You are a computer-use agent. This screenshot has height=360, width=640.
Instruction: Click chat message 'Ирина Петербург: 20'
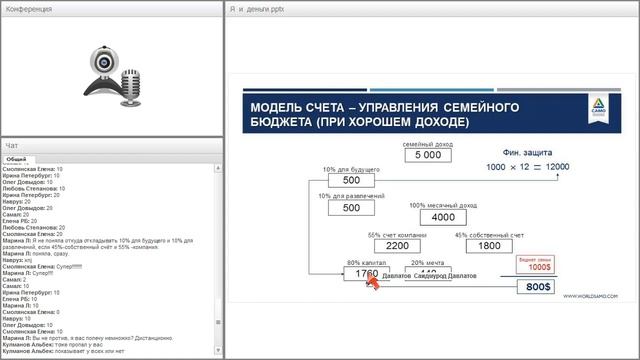pos(31,195)
